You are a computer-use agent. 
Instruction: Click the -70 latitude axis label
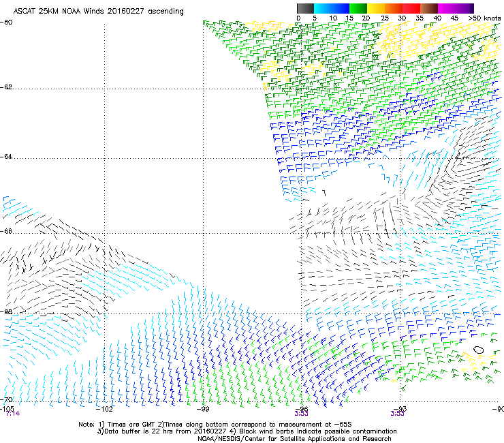[6, 399]
